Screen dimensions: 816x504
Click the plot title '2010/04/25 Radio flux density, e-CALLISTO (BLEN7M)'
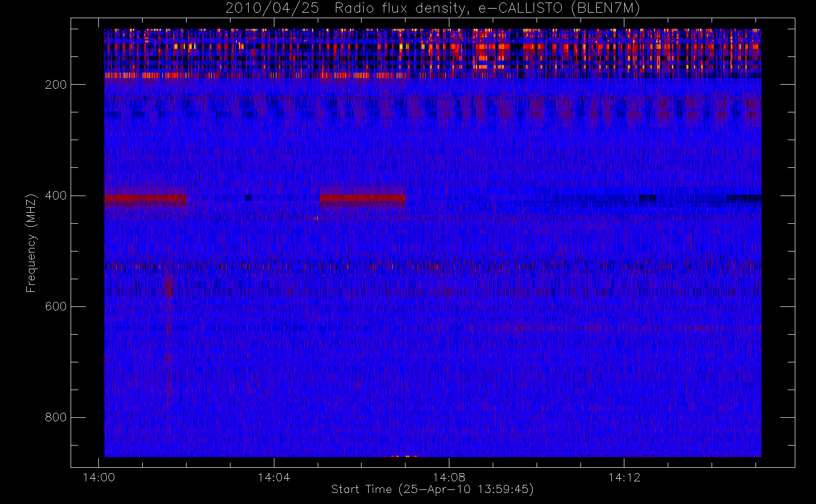tap(433, 9)
